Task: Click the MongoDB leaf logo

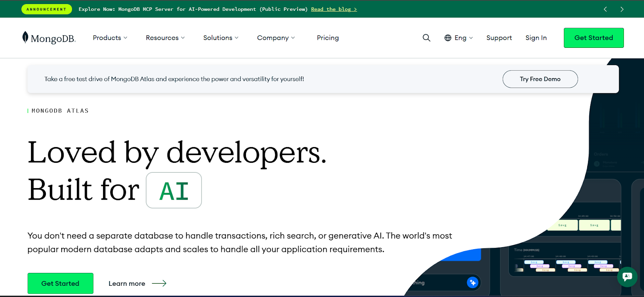Action: 25,37
